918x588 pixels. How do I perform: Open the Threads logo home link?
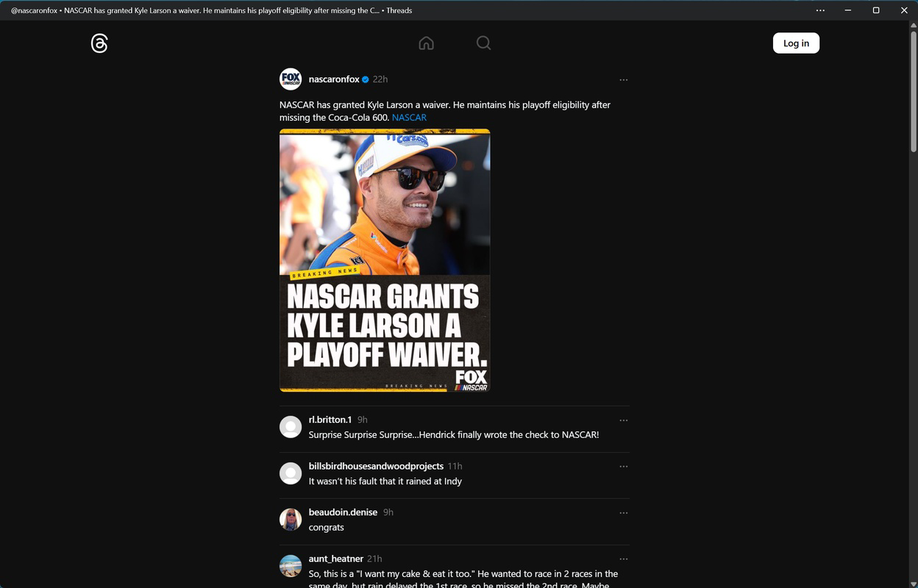(x=99, y=43)
